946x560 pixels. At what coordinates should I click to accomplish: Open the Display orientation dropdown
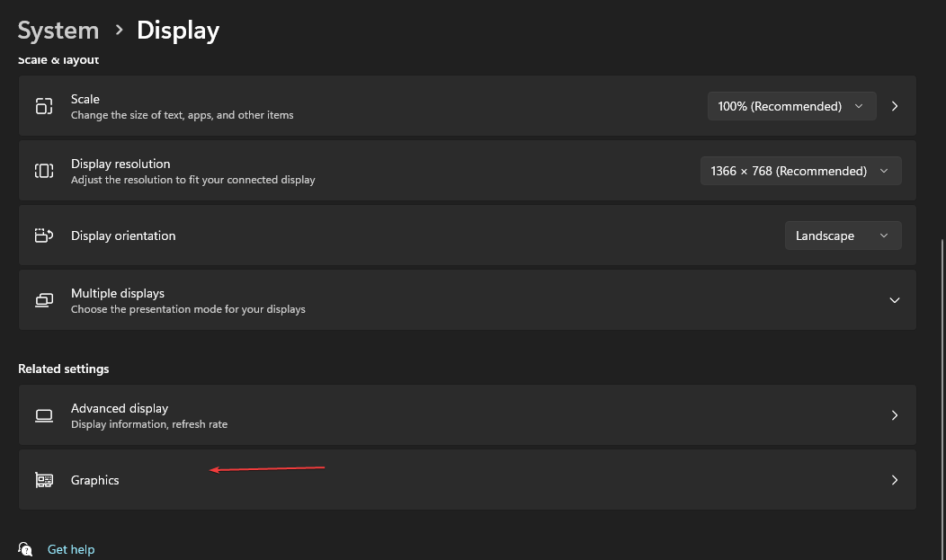pyautogui.click(x=843, y=235)
